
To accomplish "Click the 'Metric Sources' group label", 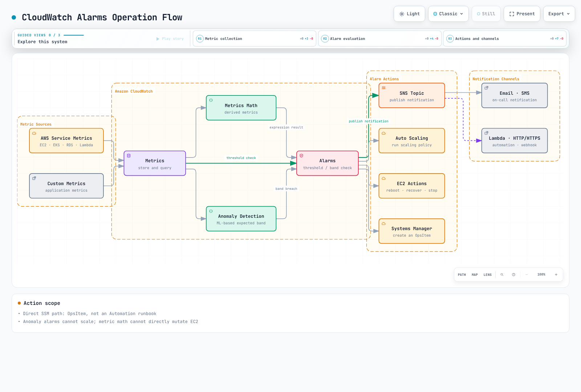I will click(36, 124).
